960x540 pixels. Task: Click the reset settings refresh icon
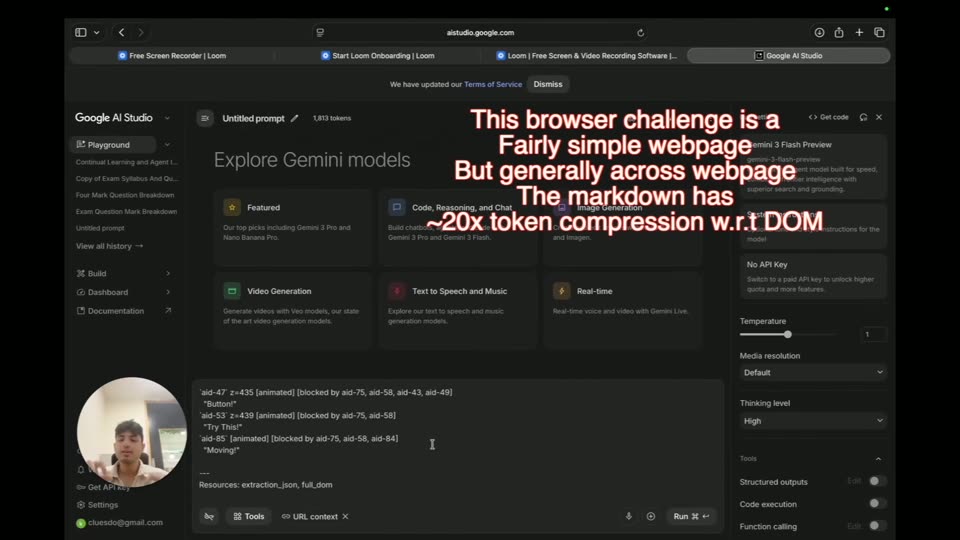tap(863, 117)
